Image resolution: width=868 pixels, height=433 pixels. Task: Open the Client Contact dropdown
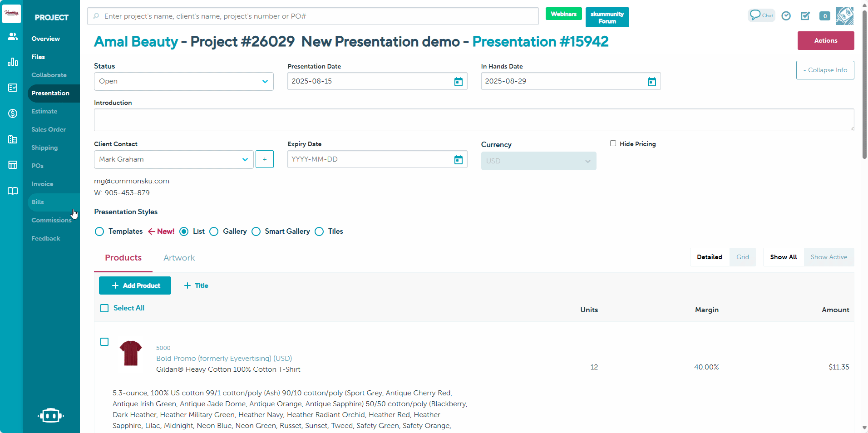click(173, 159)
